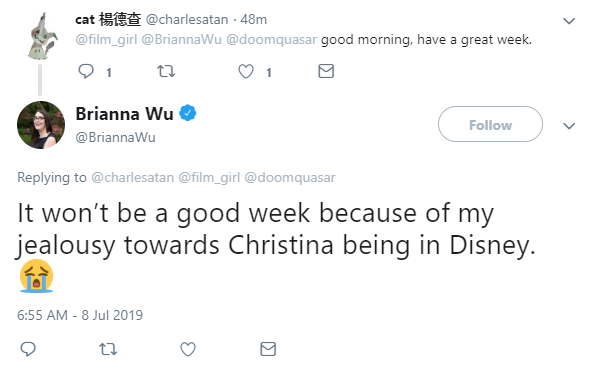
Task: Retweet cat's good morning tweet
Action: (166, 71)
